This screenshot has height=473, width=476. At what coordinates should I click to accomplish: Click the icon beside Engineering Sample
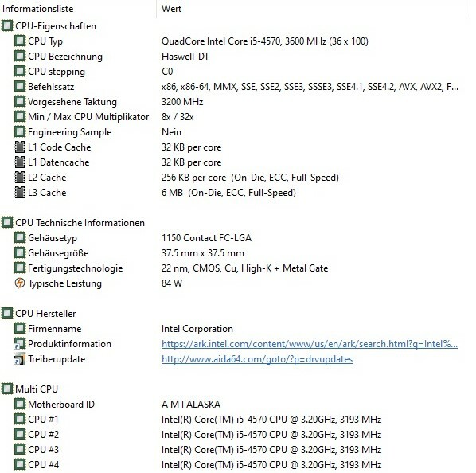(20, 131)
